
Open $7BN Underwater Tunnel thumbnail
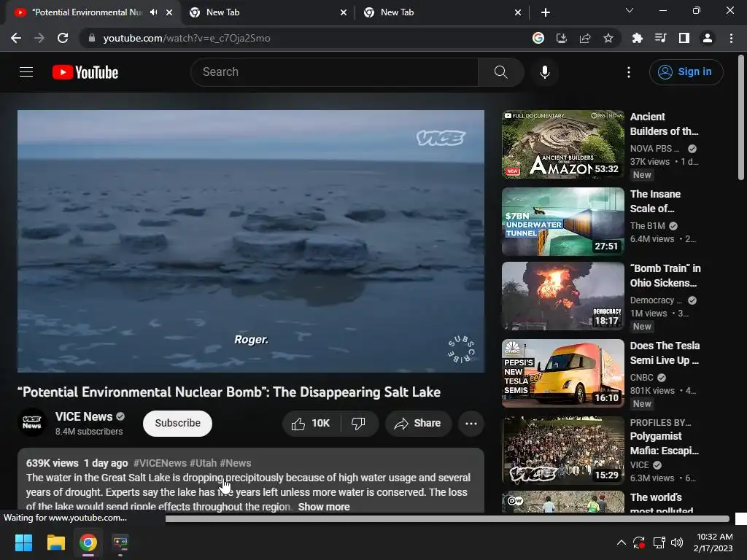[562, 222]
